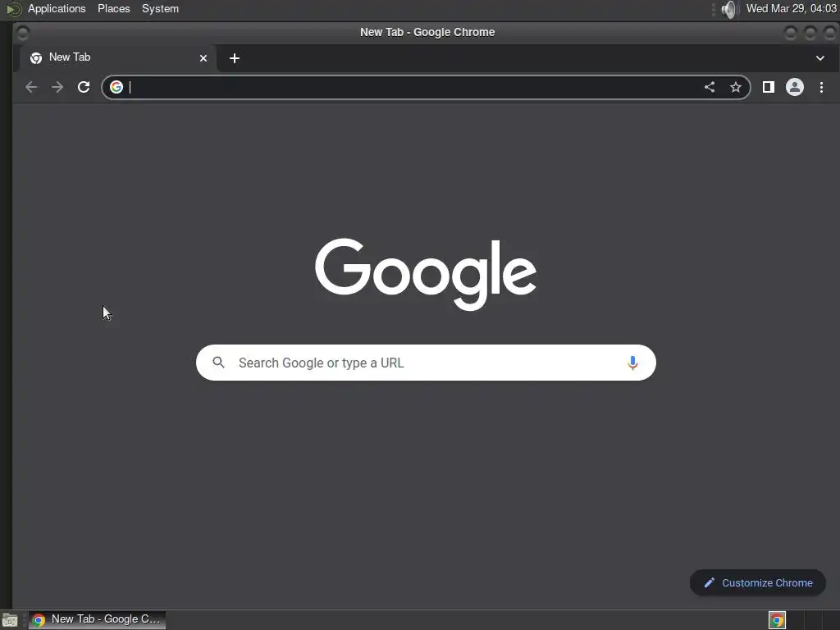Open the volume speaker icon in panel
Viewport: 840px width, 630px height.
(728, 9)
